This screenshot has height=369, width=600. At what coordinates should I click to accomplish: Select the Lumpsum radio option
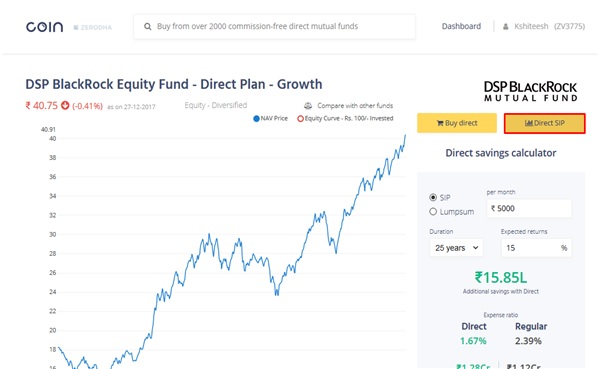click(x=433, y=211)
